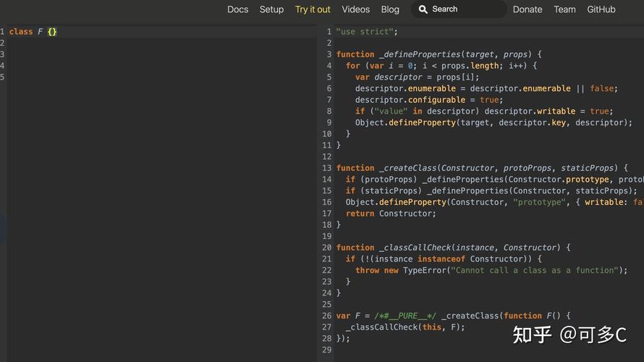Click line number 5 in the input editor
Image resolution: width=644 pixels, height=362 pixels.
[3, 77]
